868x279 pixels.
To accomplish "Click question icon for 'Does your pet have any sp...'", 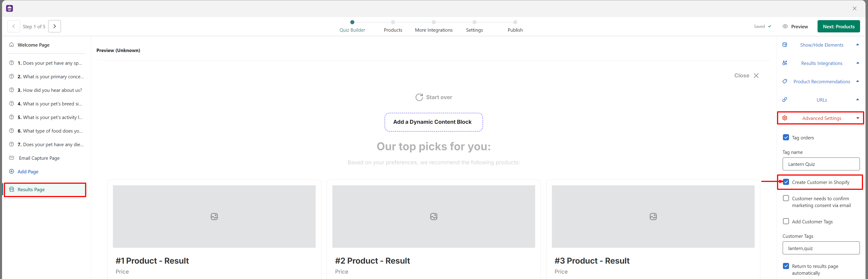I will [12, 63].
